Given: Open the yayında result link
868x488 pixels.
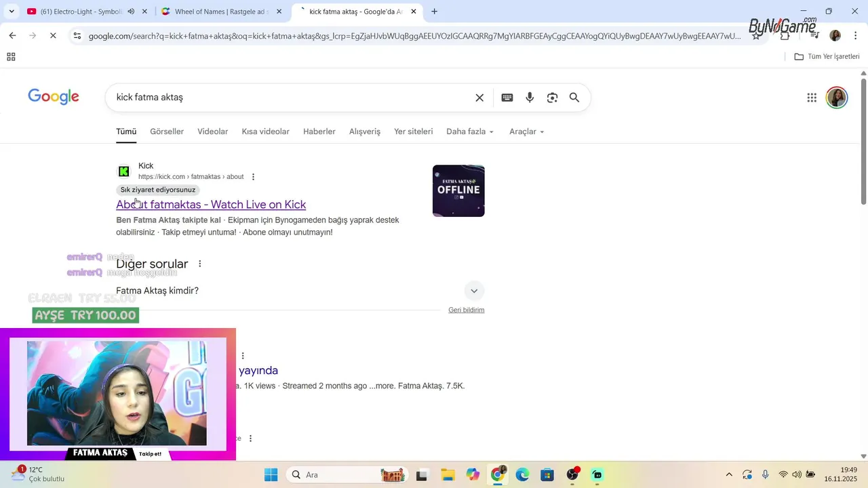Looking at the screenshot, I should [x=258, y=370].
